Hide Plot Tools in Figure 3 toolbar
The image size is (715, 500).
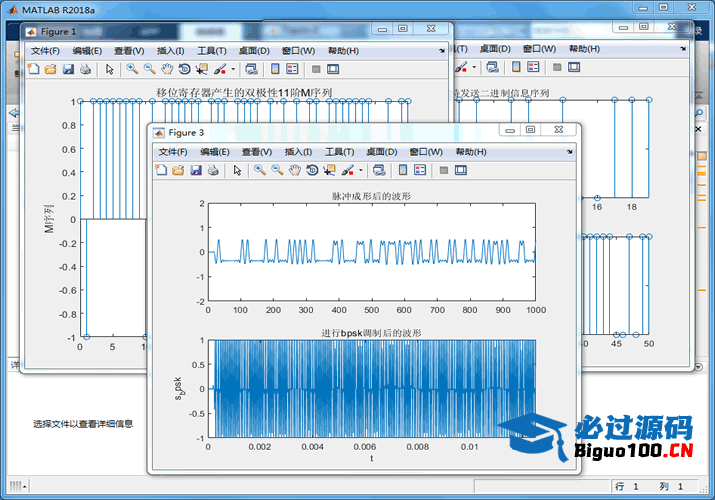[444, 170]
